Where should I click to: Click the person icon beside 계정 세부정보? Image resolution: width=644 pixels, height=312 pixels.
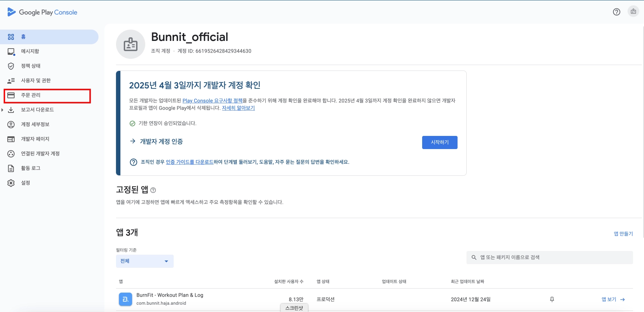pyautogui.click(x=11, y=125)
